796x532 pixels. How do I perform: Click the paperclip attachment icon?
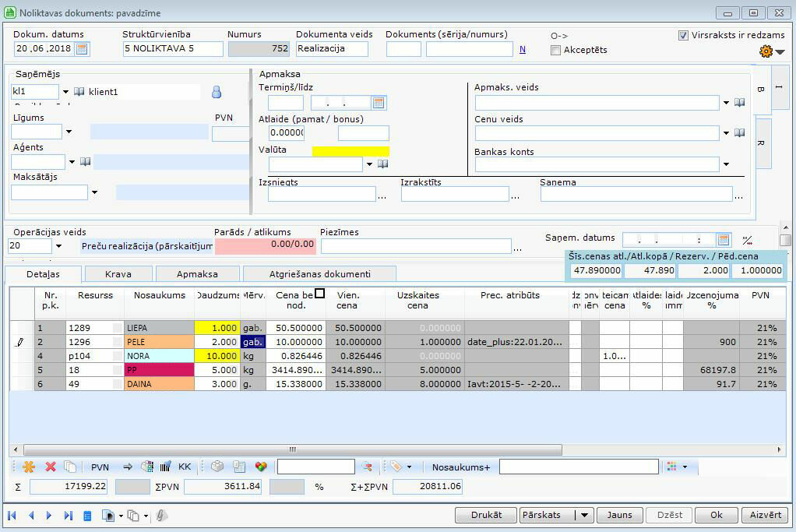click(163, 516)
